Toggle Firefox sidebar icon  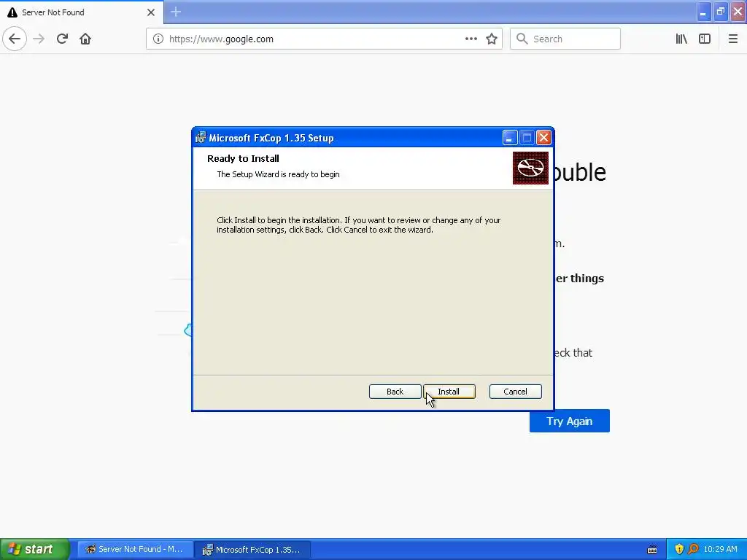(x=705, y=39)
